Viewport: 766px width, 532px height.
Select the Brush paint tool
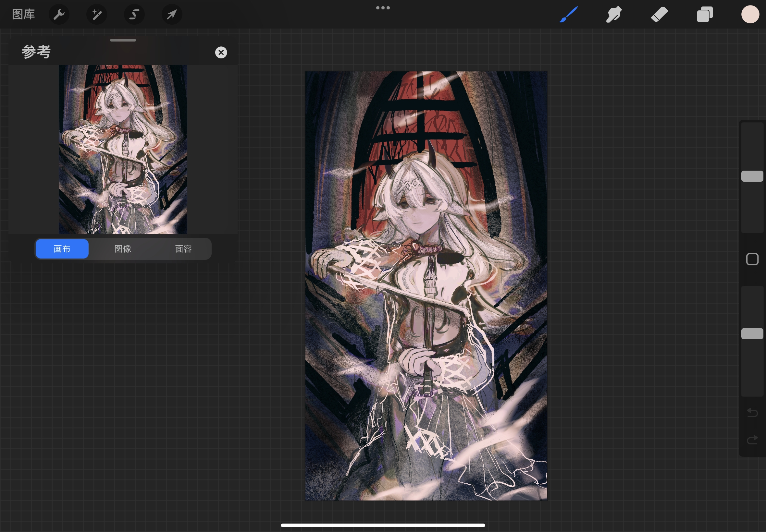569,14
